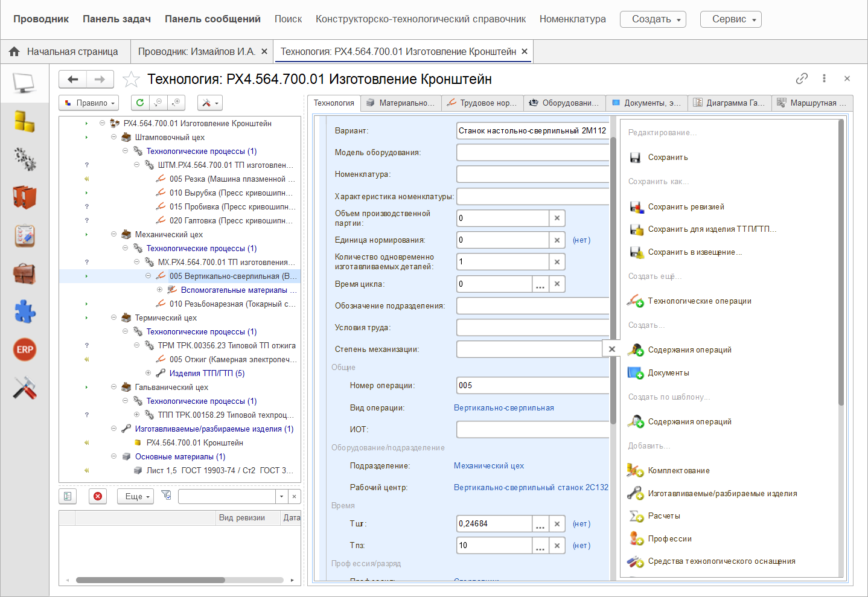Click Комплектование add action
Viewport: 868px width, 597px height.
coord(678,471)
